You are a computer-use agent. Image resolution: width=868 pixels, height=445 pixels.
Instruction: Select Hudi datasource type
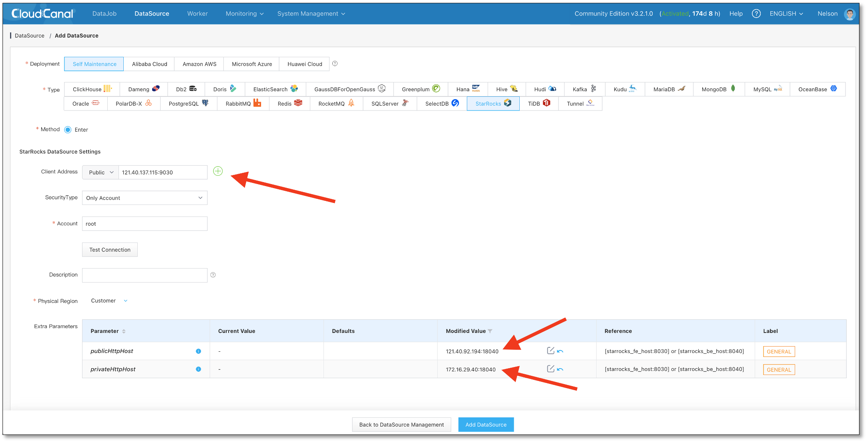coord(545,89)
